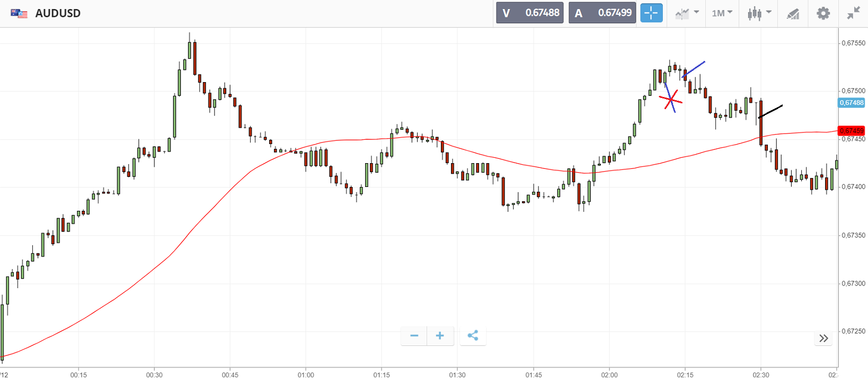Select the red X drawing mark
Viewport: 868px width, 384px height.
tap(671, 100)
